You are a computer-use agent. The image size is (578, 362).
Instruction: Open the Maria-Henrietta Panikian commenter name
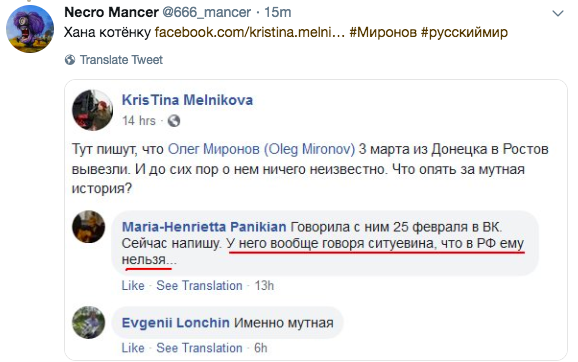click(x=204, y=227)
